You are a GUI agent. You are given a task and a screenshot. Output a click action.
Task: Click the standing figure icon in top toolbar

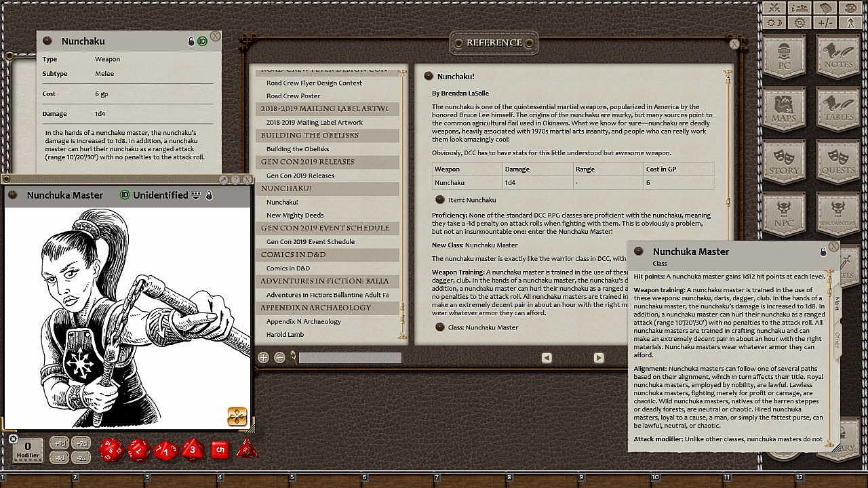click(x=851, y=22)
